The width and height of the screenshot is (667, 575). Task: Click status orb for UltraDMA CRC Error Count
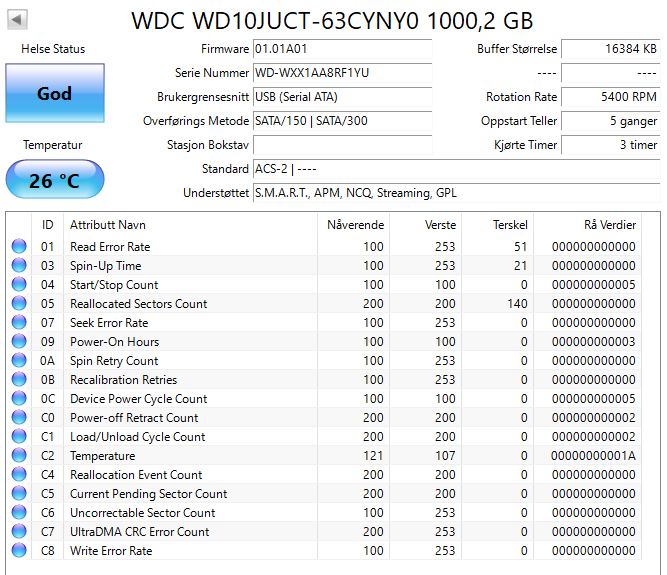(x=19, y=532)
